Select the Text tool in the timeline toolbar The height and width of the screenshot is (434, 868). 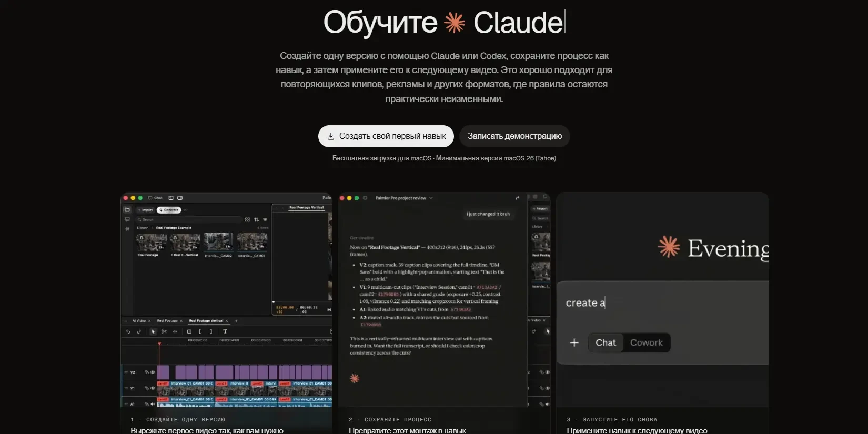pyautogui.click(x=225, y=332)
